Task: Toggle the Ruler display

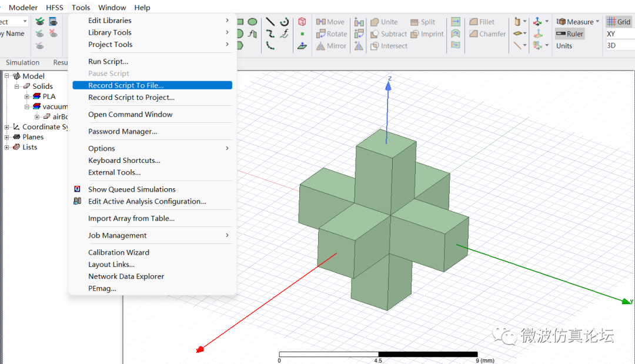Action: click(569, 34)
